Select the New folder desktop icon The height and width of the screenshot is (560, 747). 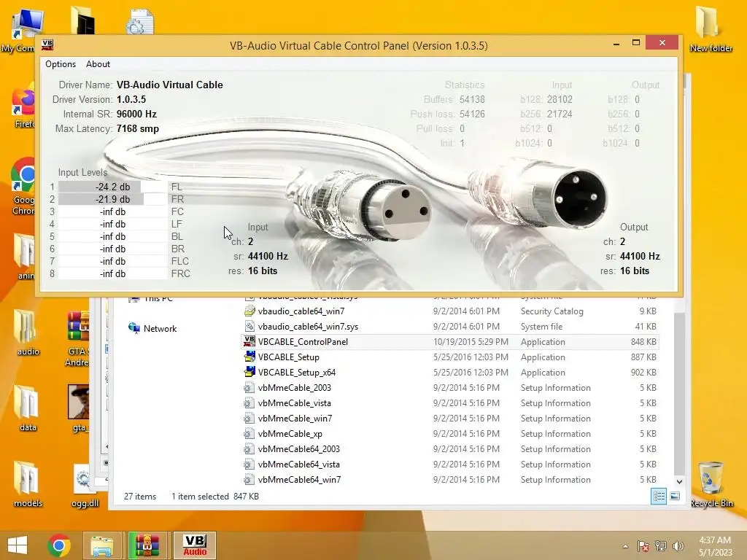tap(711, 29)
